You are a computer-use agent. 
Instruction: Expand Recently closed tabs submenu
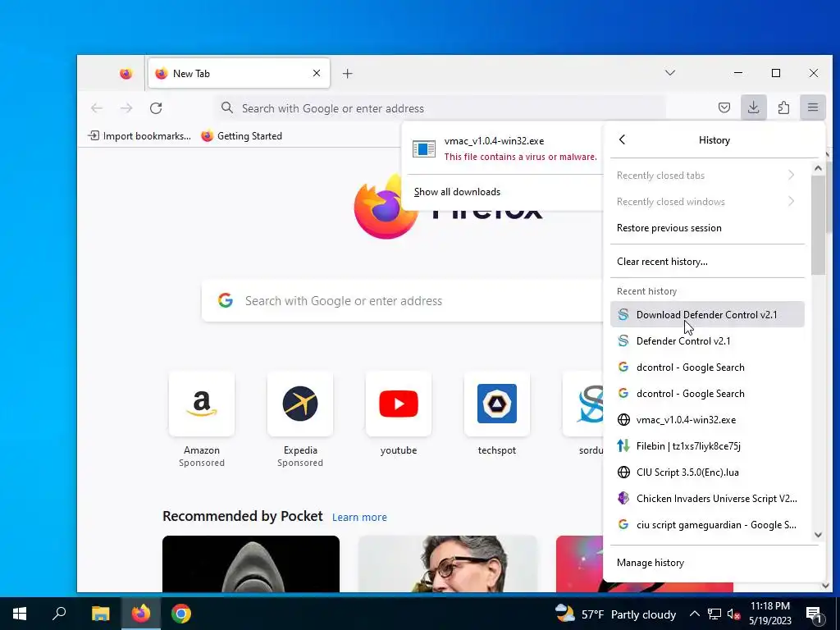(x=707, y=176)
